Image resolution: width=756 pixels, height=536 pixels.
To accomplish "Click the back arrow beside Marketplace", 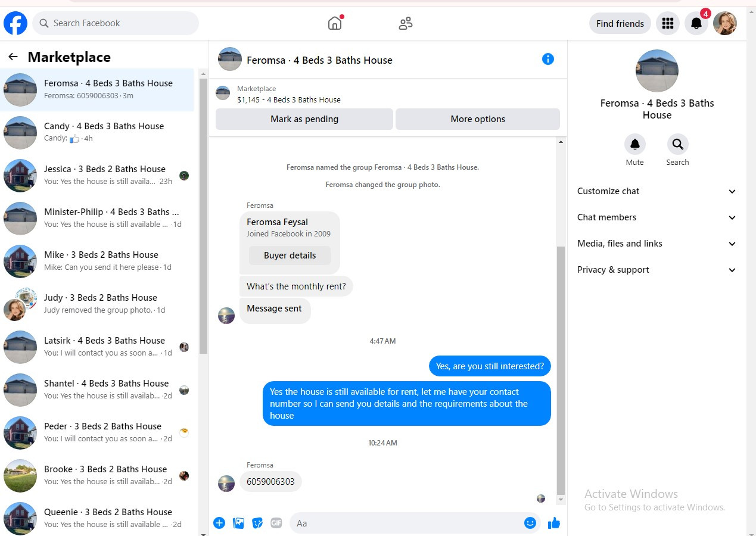I will click(13, 57).
